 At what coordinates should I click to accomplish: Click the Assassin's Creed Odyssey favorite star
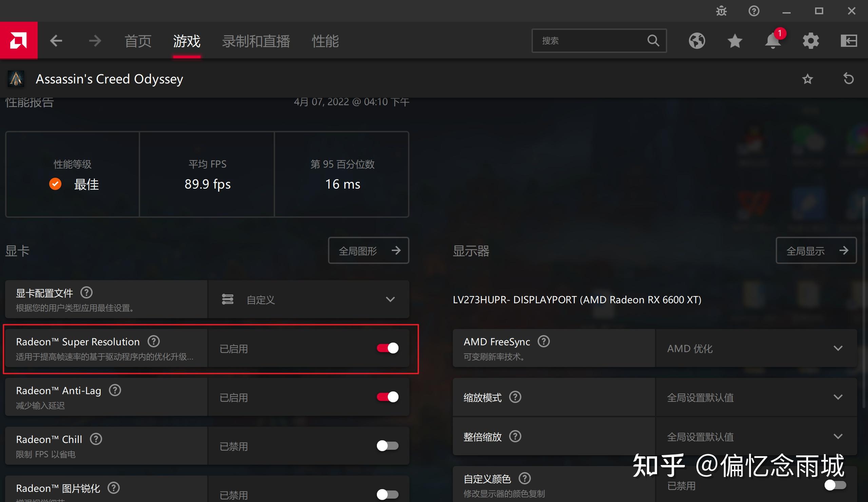pos(808,78)
